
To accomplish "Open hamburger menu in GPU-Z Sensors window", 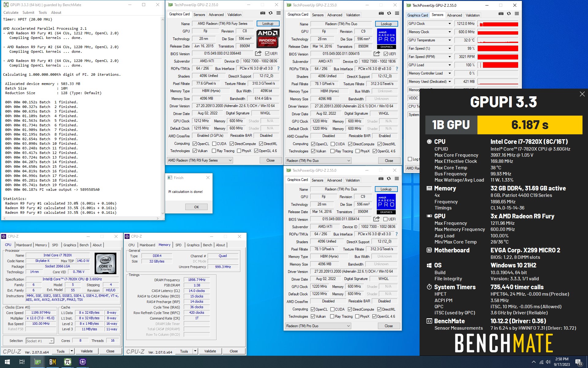I will 517,14.
